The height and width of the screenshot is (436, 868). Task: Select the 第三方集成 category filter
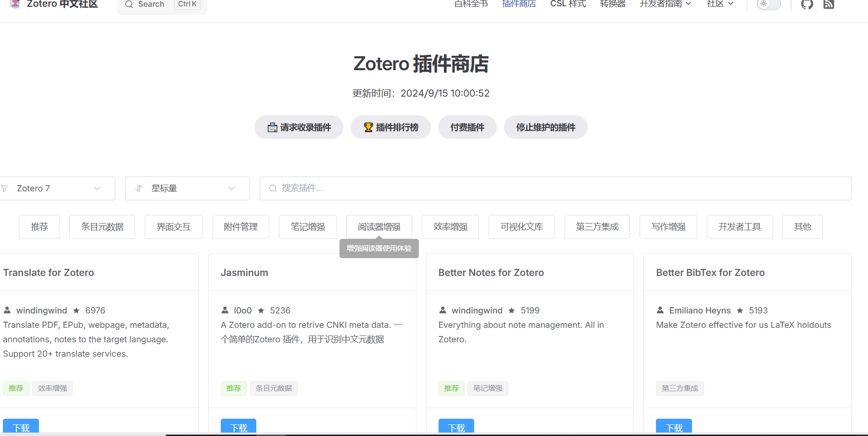(x=597, y=227)
